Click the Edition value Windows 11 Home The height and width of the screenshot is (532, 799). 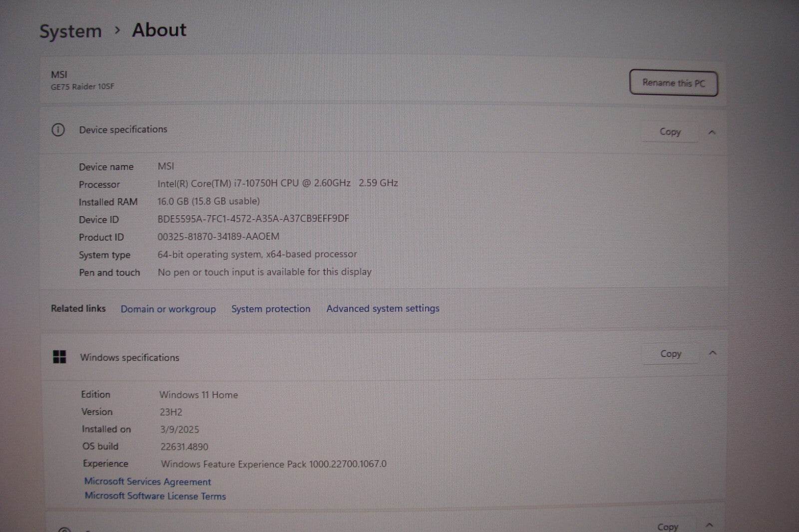198,394
